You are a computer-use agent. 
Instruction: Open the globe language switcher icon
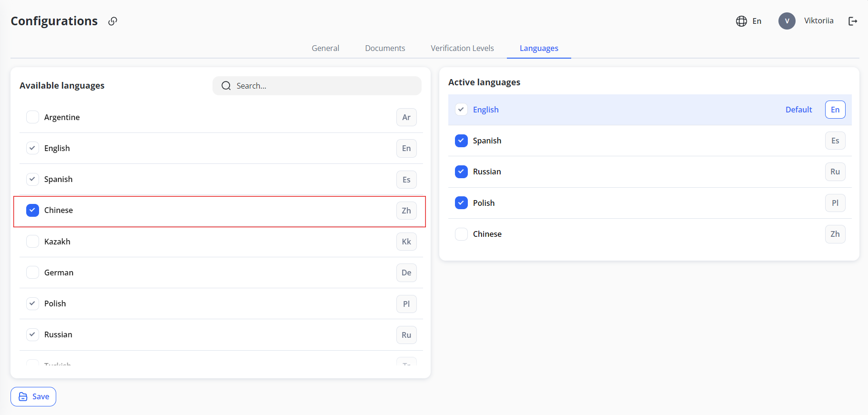(x=741, y=21)
